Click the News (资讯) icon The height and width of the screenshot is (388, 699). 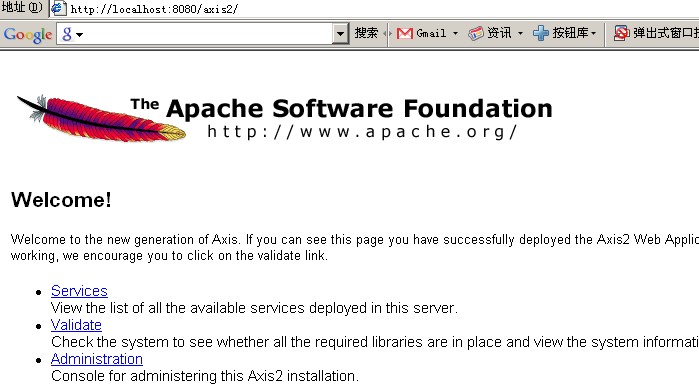point(476,33)
